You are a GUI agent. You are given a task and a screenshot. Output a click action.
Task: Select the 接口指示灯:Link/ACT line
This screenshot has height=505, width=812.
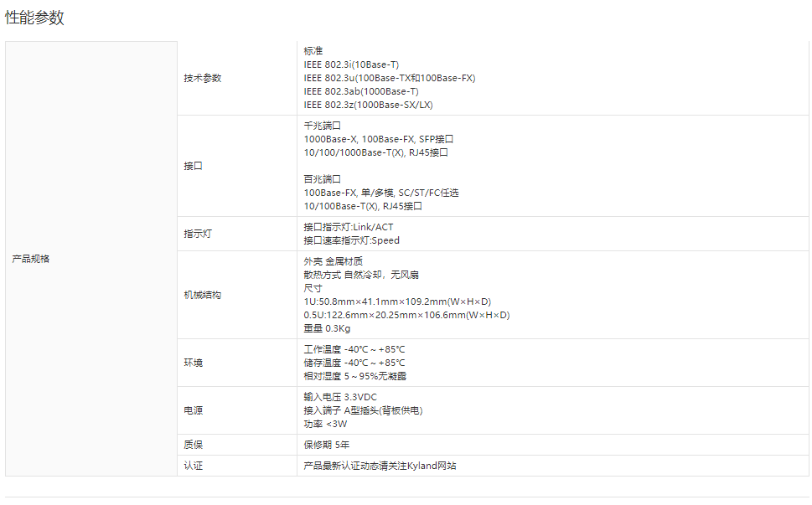(x=348, y=227)
